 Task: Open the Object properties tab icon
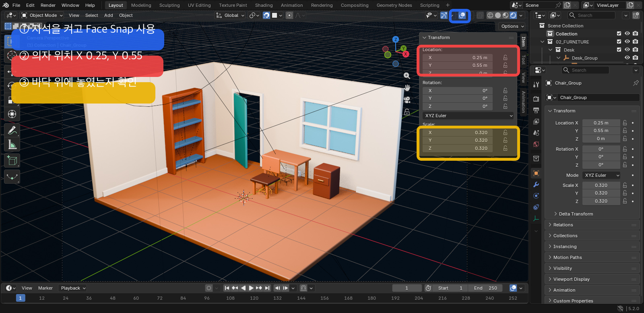[536, 173]
